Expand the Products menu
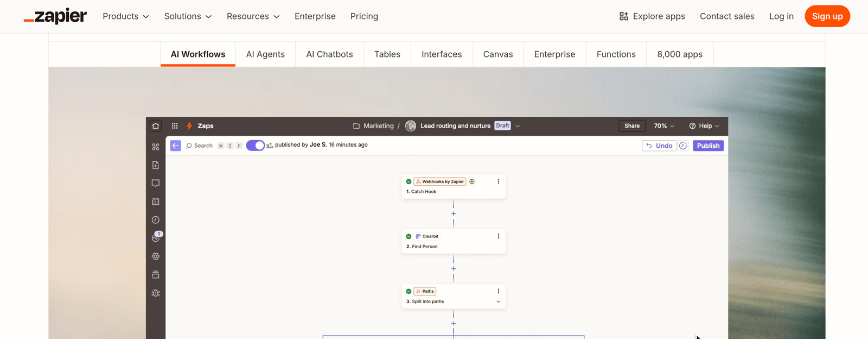Screen dimensions: 868x339 (x=126, y=16)
